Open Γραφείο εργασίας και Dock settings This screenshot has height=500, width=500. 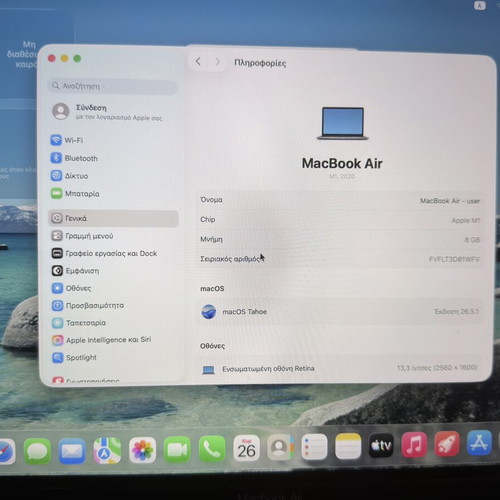tap(104, 253)
